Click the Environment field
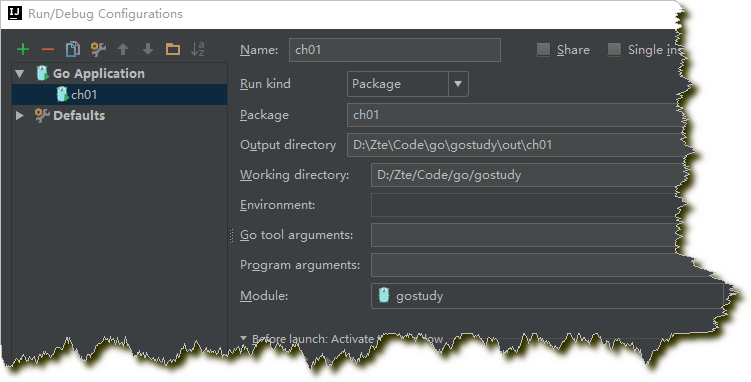Image resolution: width=751 pixels, height=382 pixels. tap(524, 205)
